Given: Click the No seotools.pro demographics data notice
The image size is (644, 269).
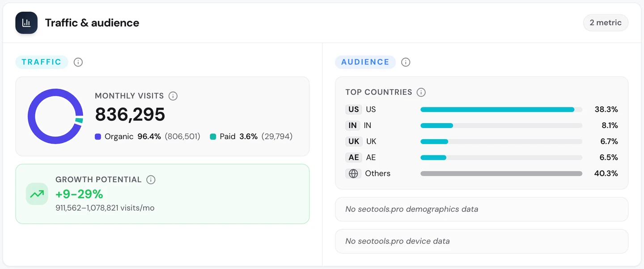Looking at the screenshot, I should tap(482, 209).
